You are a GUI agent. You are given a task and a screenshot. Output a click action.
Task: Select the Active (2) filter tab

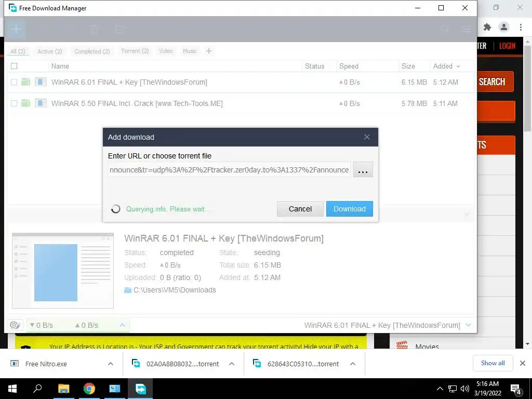(x=49, y=51)
